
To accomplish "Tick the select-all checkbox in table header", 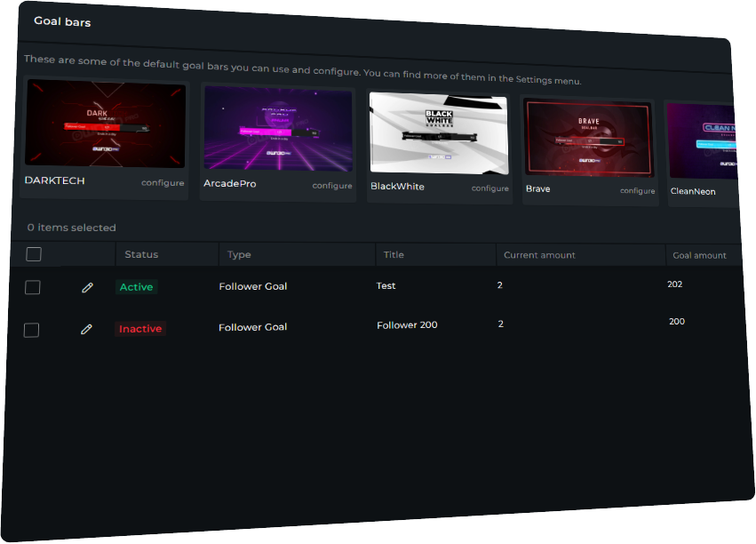I will (34, 254).
